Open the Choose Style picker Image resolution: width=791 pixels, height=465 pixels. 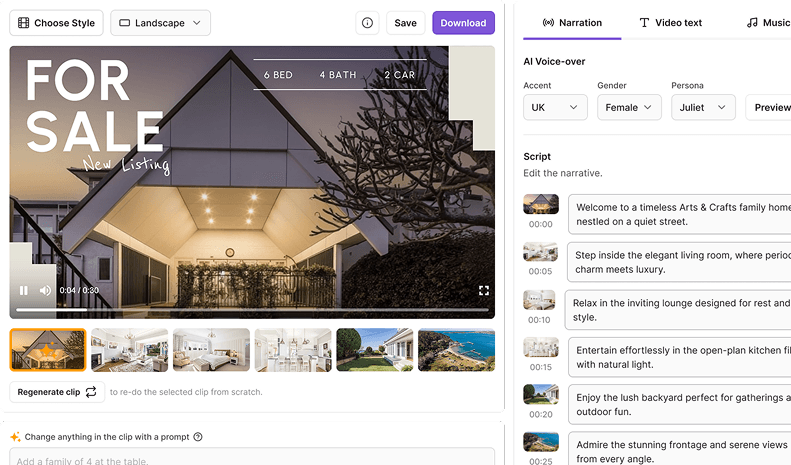57,23
